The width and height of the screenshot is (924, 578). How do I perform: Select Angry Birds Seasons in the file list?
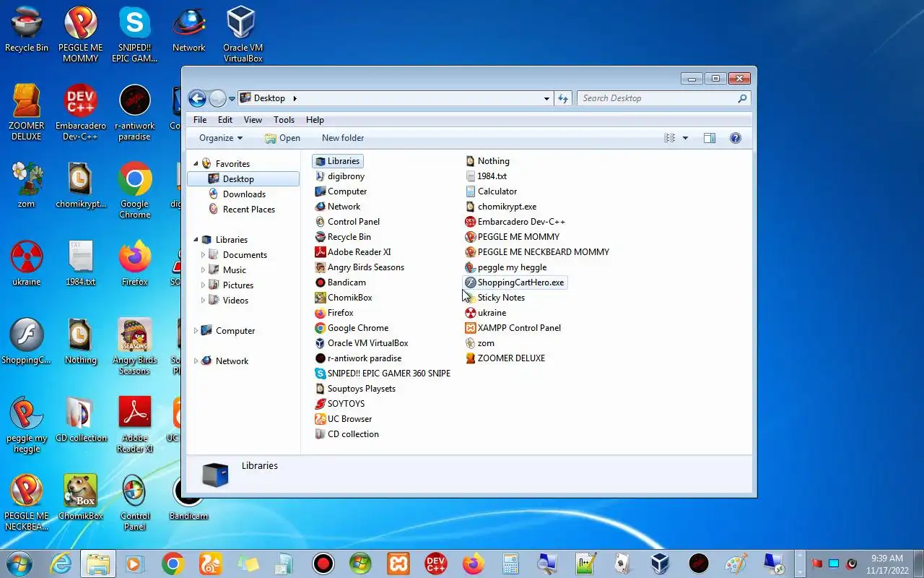tap(359, 267)
